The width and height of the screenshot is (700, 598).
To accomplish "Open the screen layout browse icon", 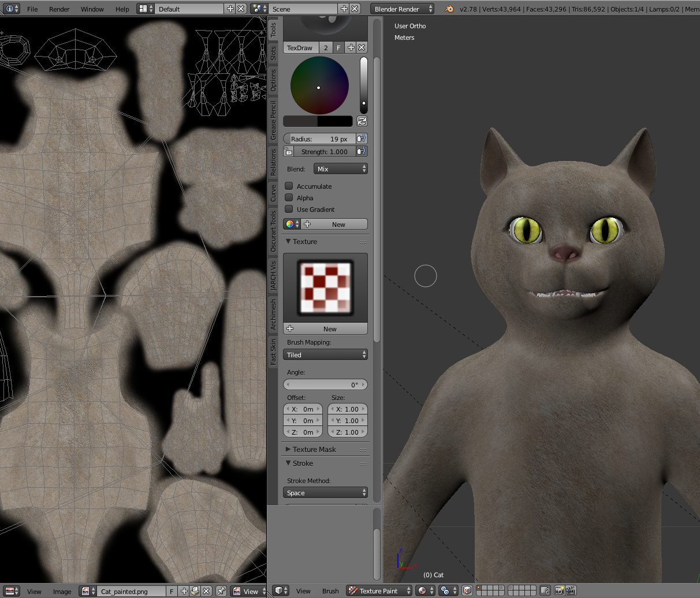I will (146, 9).
